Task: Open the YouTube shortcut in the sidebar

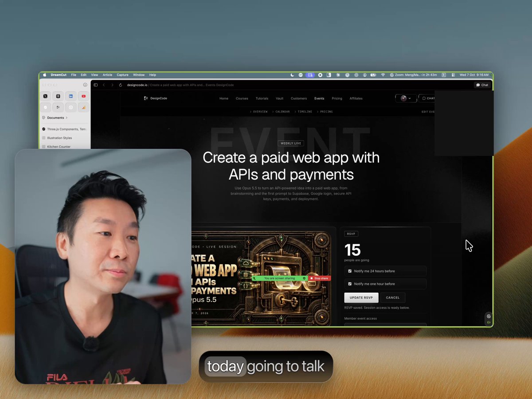Action: 83,96
